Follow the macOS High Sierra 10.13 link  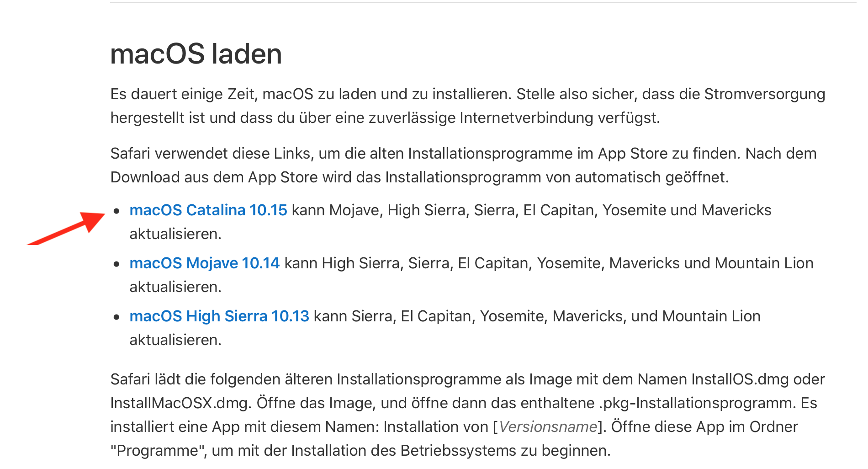(x=219, y=316)
